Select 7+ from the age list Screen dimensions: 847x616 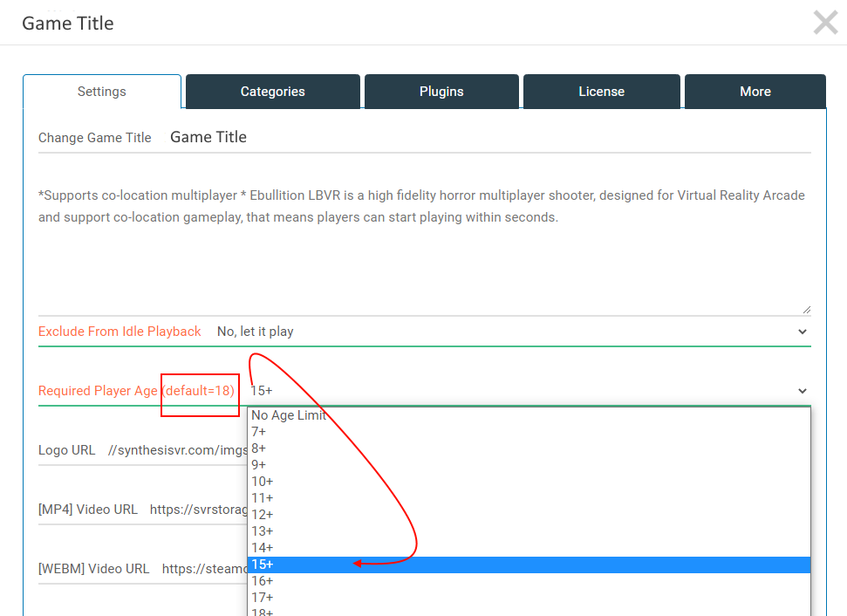pos(259,432)
